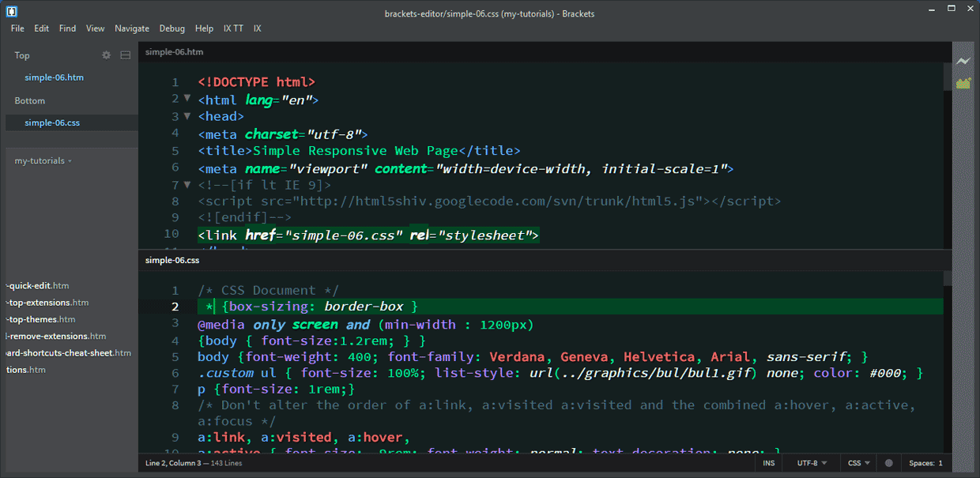980x478 pixels.
Task: Click the title Simple Responsive Web Page line
Action: (x=359, y=150)
